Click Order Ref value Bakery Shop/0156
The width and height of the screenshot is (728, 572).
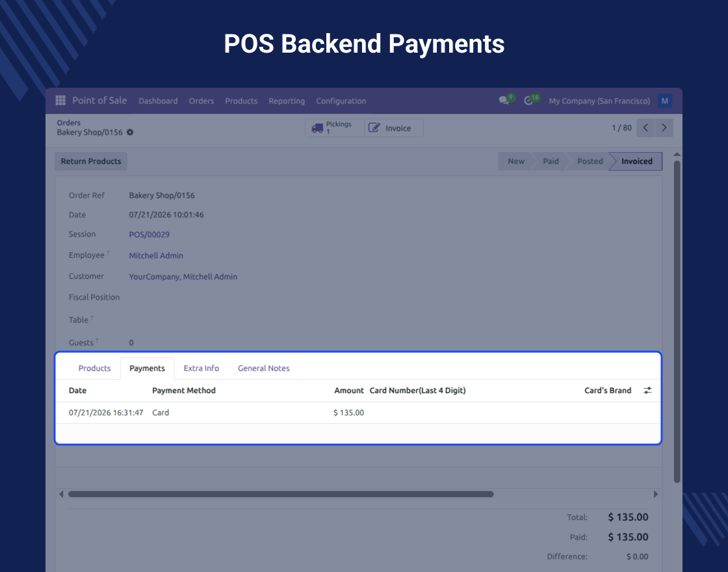tap(162, 196)
